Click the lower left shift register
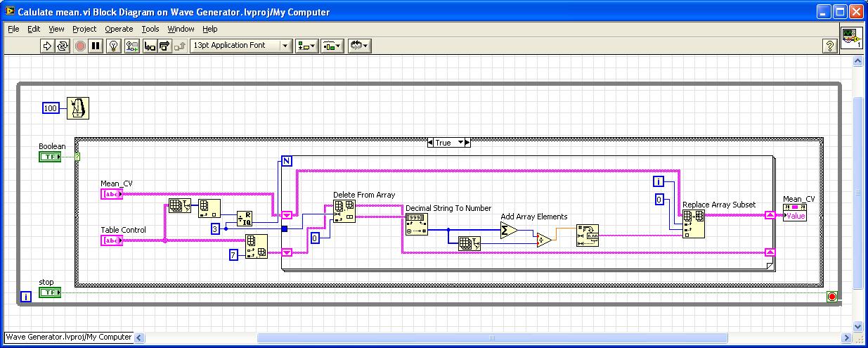 pyautogui.click(x=287, y=252)
